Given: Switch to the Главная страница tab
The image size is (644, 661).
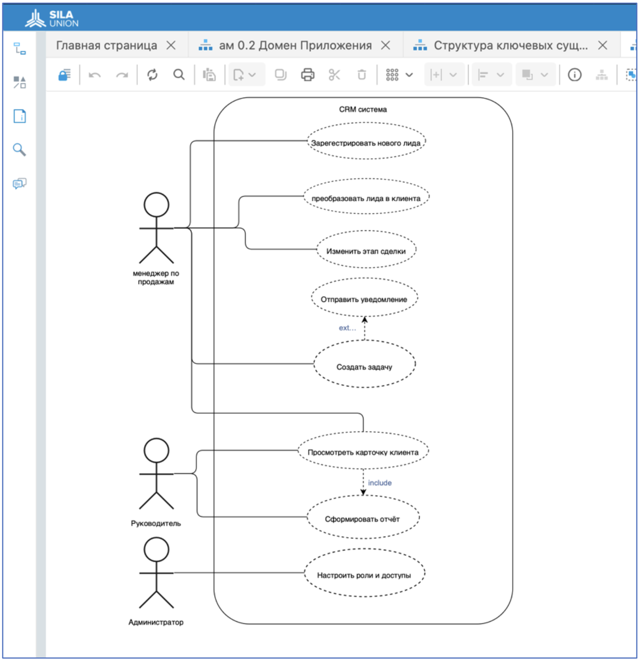Looking at the screenshot, I should pyautogui.click(x=106, y=46).
